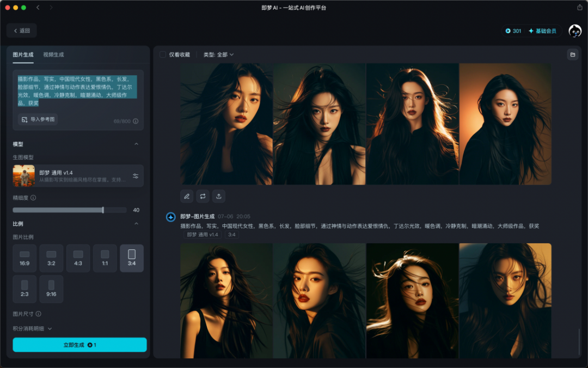The image size is (588, 368).
Task: Click the 导入参考图 button
Action: [38, 119]
